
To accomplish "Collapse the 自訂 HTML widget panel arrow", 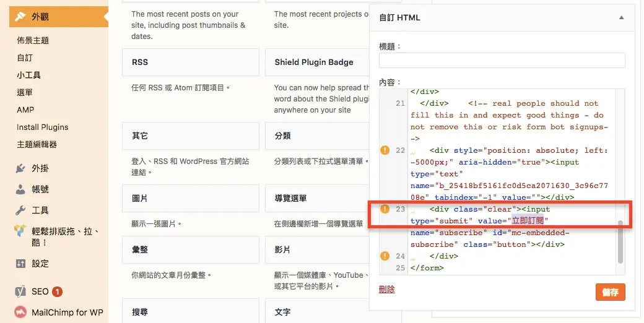I will [x=622, y=18].
